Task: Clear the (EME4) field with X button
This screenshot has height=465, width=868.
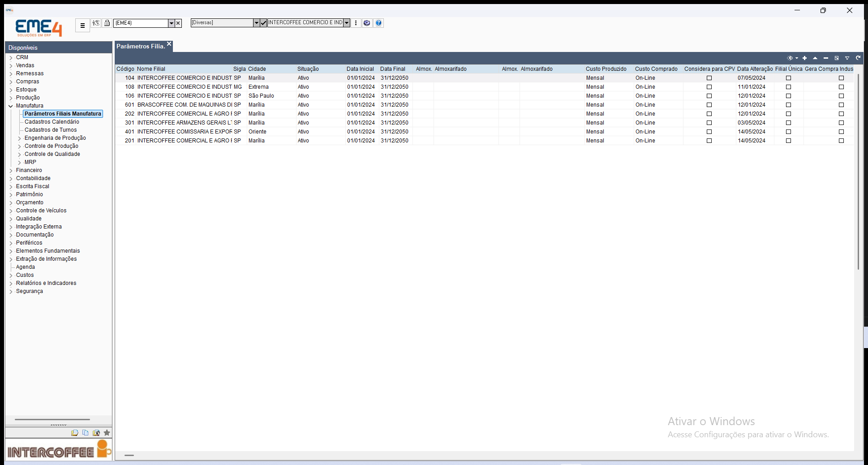Action: pos(178,23)
